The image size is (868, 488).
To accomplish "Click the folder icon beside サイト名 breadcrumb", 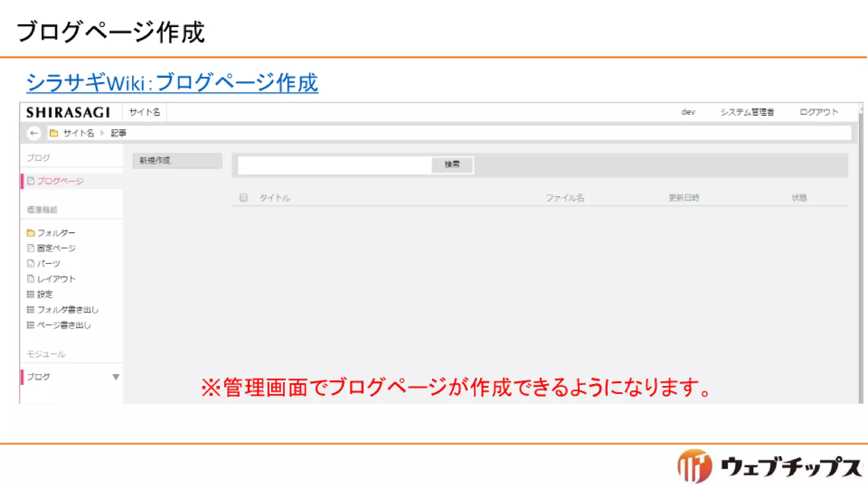I will coord(54,133).
